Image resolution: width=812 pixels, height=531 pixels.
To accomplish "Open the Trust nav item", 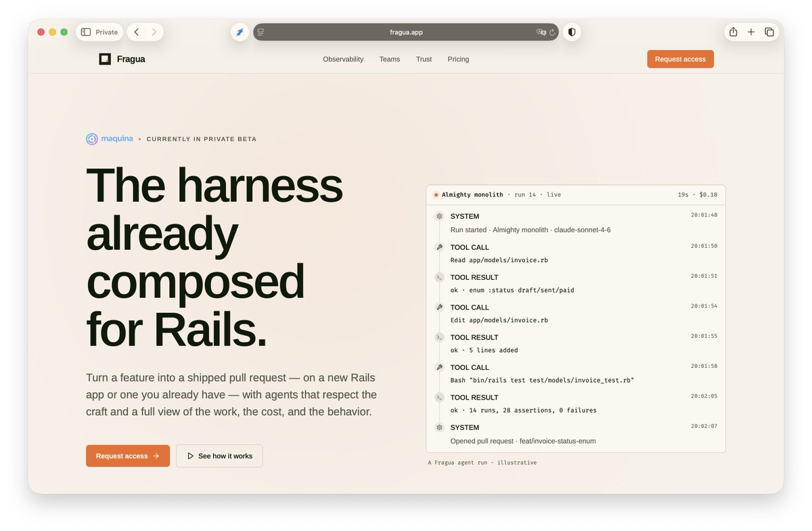I will coord(424,59).
